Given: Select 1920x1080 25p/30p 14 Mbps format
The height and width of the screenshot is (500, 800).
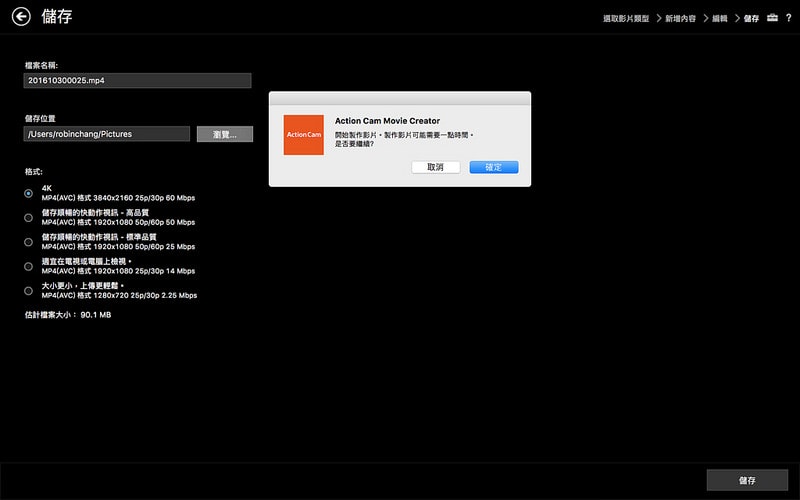Looking at the screenshot, I should point(29,266).
